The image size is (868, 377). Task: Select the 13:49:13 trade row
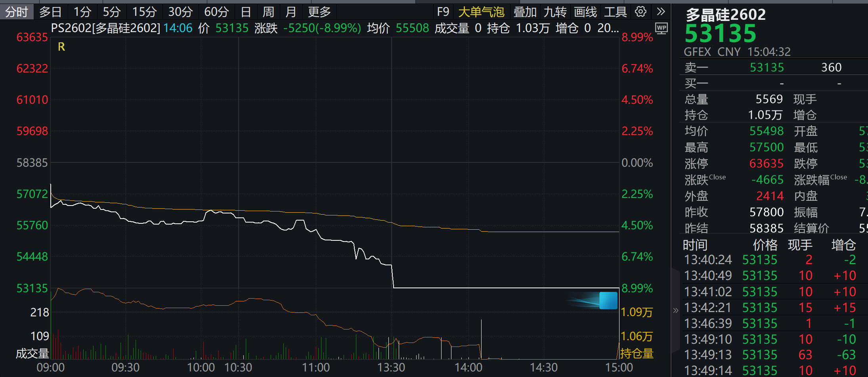(x=769, y=355)
